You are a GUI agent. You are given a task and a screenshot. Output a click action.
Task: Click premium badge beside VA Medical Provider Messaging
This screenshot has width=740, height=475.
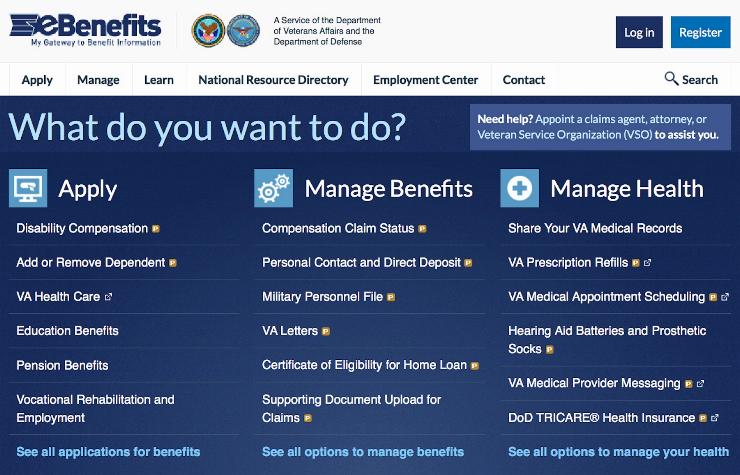(x=689, y=384)
